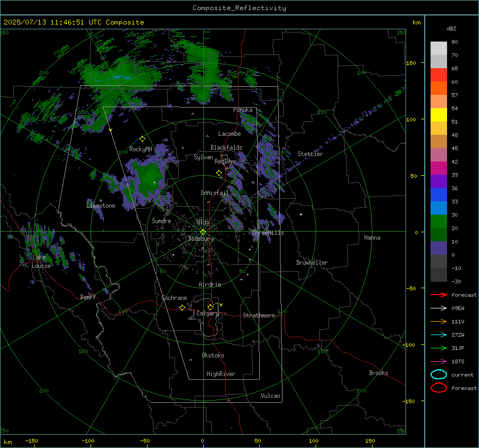Click the cyan 27ZW arrow legend icon
The width and height of the screenshot is (479, 448).
click(439, 335)
